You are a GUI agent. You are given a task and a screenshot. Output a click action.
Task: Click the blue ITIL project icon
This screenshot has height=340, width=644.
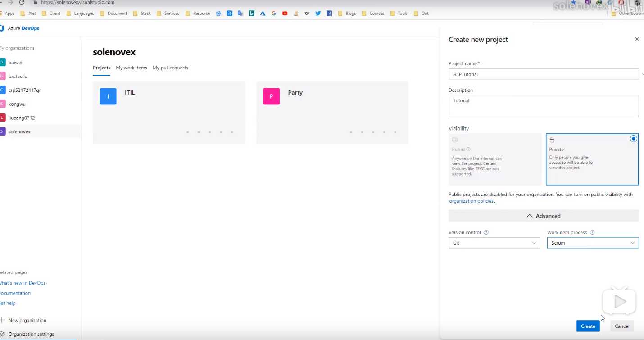point(108,96)
